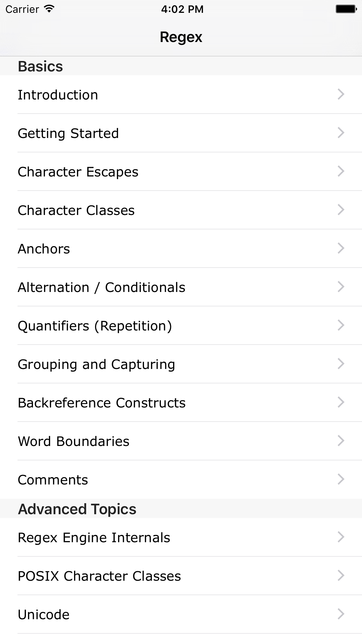This screenshot has height=644, width=362.
Task: Tap the chevron beside Word Boundaries
Action: (x=341, y=441)
